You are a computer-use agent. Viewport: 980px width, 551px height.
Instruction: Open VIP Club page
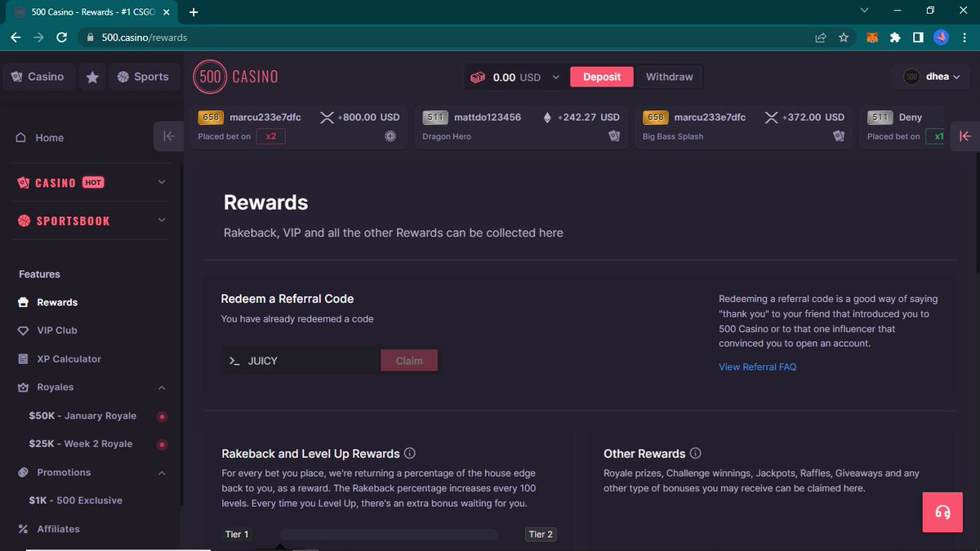coord(56,331)
